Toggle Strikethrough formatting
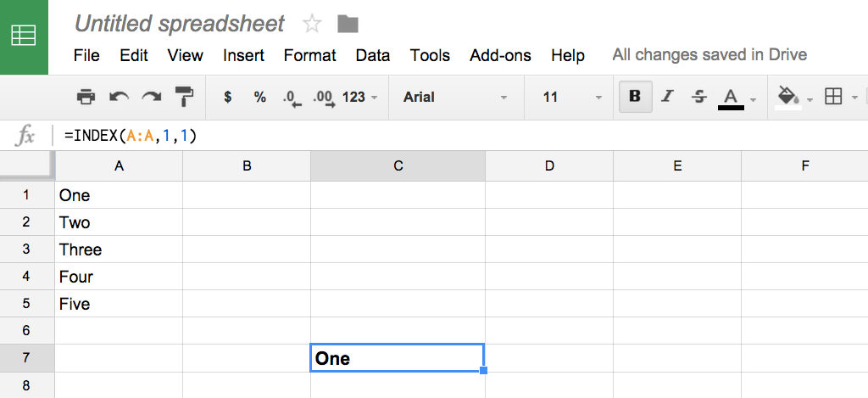This screenshot has height=398, width=868. (699, 97)
